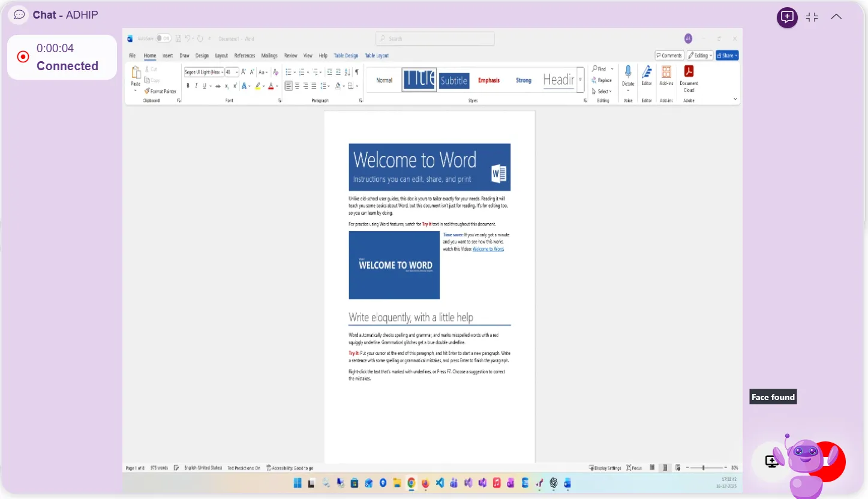
Task: Apply the Emphasis style
Action: (x=489, y=80)
